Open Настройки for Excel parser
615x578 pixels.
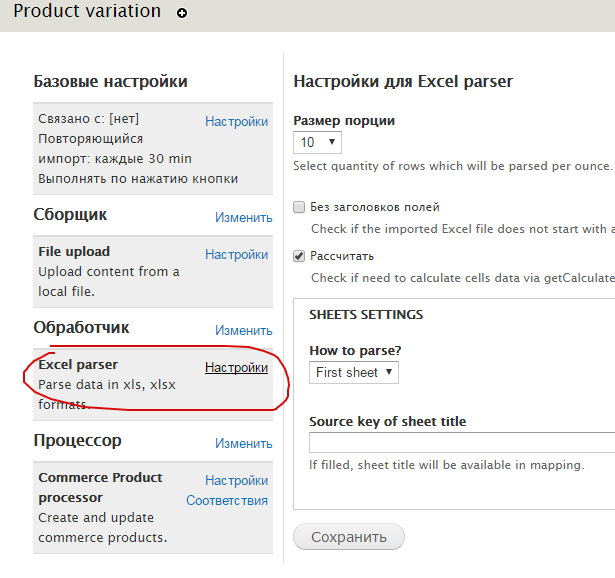[236, 367]
